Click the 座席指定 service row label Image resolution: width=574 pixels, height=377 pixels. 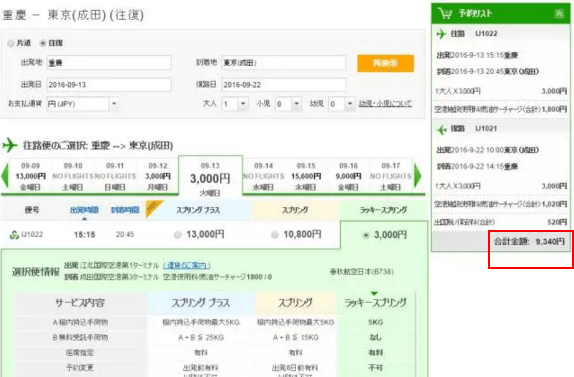[x=80, y=353]
